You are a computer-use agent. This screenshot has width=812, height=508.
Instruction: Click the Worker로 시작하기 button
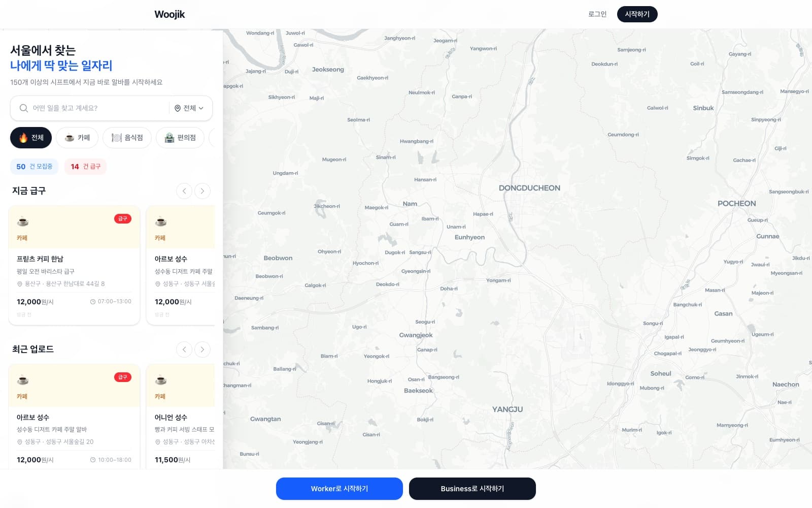[339, 488]
